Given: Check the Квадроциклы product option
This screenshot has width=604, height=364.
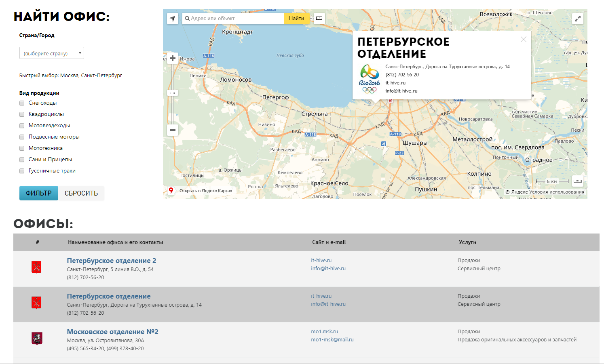Looking at the screenshot, I should coord(22,114).
